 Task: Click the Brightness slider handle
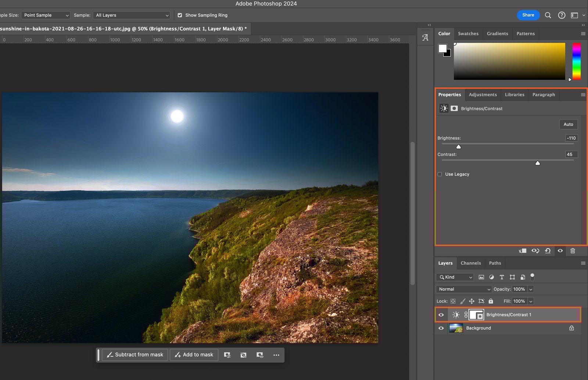[x=458, y=147]
